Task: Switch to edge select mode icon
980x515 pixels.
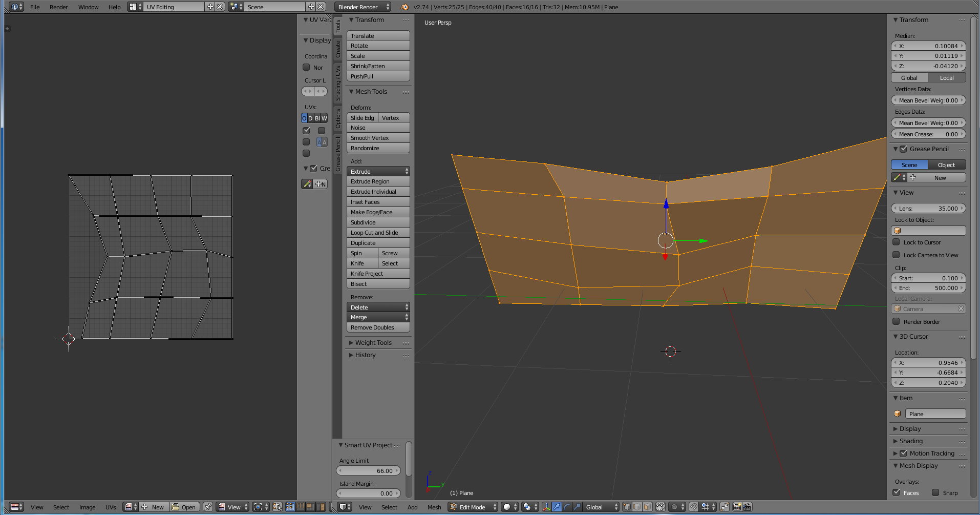Action: [x=637, y=507]
